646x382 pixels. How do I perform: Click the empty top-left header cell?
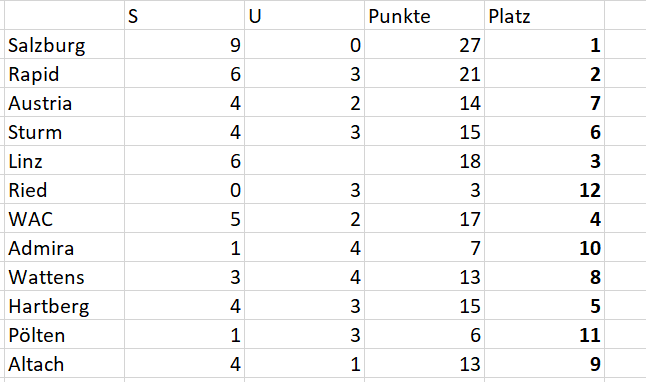64,15
